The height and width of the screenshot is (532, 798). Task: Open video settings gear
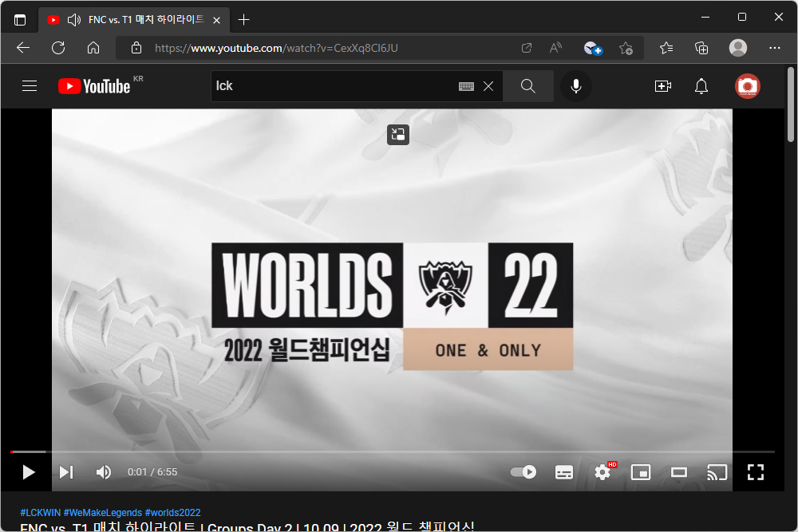click(603, 472)
